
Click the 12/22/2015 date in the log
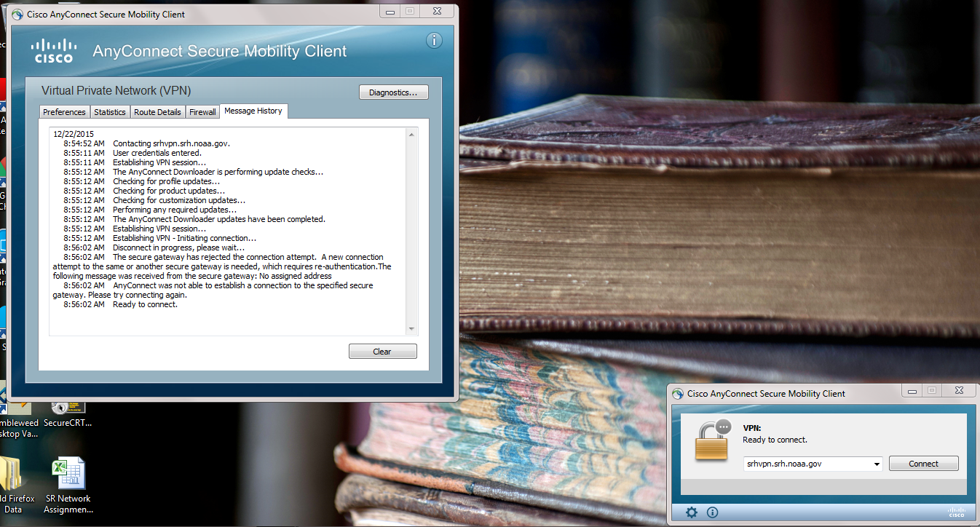pyautogui.click(x=74, y=134)
